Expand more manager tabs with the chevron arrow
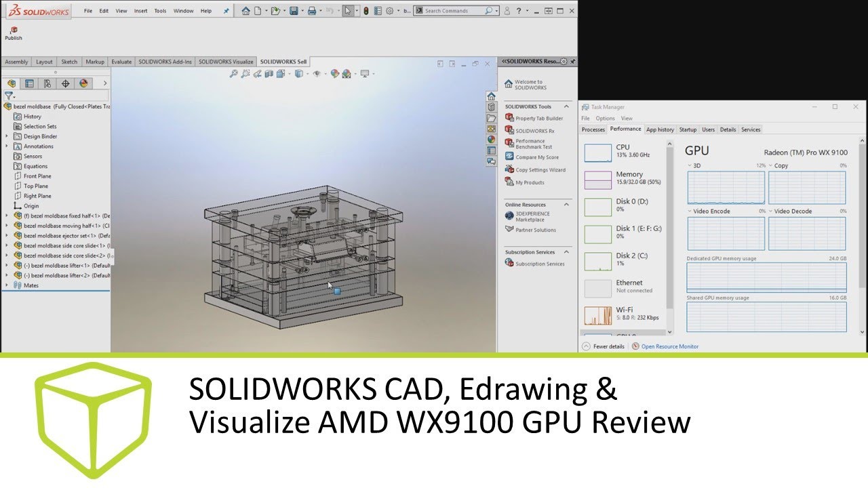This screenshot has height=488, width=868. pos(104,83)
